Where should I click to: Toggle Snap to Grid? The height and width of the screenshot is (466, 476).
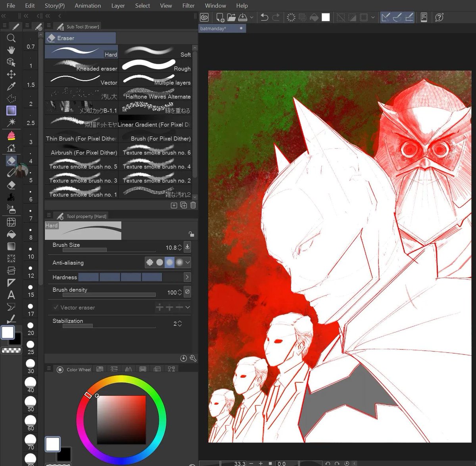(409, 17)
